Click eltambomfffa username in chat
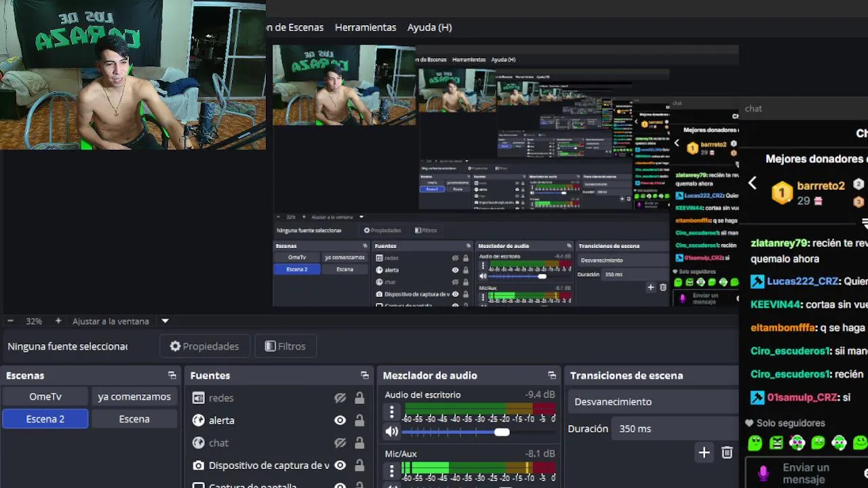The image size is (868, 488). tap(783, 327)
